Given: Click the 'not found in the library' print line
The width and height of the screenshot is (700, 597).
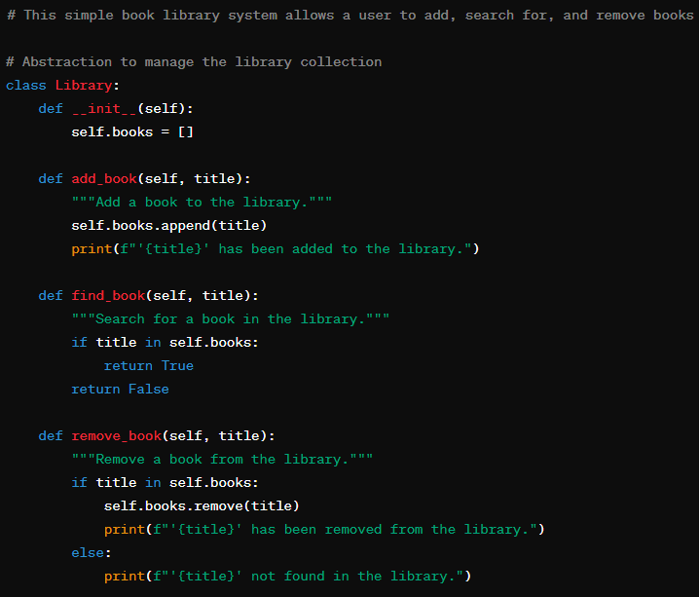Looking at the screenshot, I should (x=287, y=577).
